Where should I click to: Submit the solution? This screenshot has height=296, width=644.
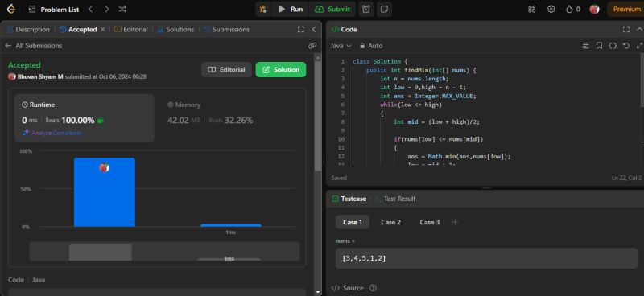pos(332,9)
